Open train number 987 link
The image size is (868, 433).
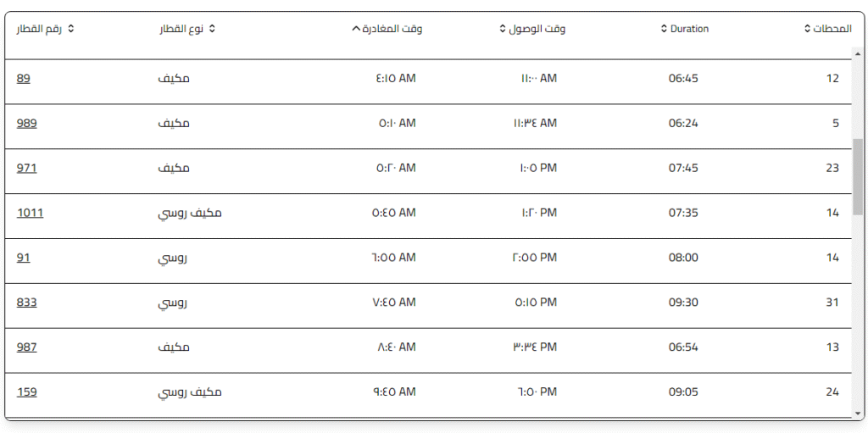[x=27, y=347]
